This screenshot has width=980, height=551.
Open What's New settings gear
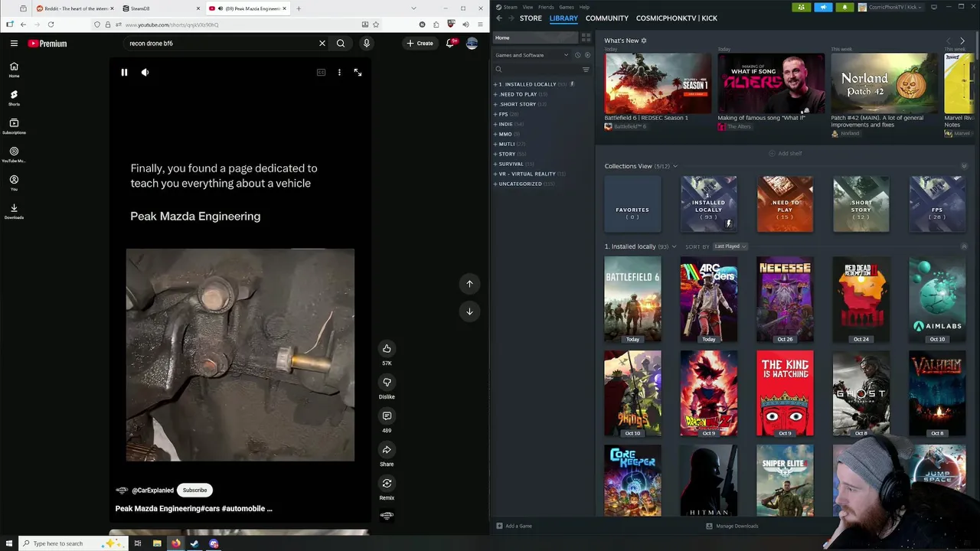coord(644,41)
